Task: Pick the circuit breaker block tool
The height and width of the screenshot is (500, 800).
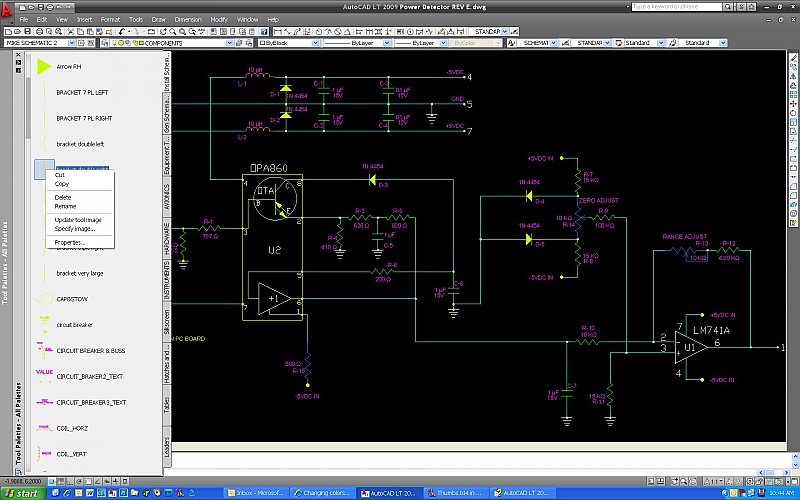Action: coord(43,324)
